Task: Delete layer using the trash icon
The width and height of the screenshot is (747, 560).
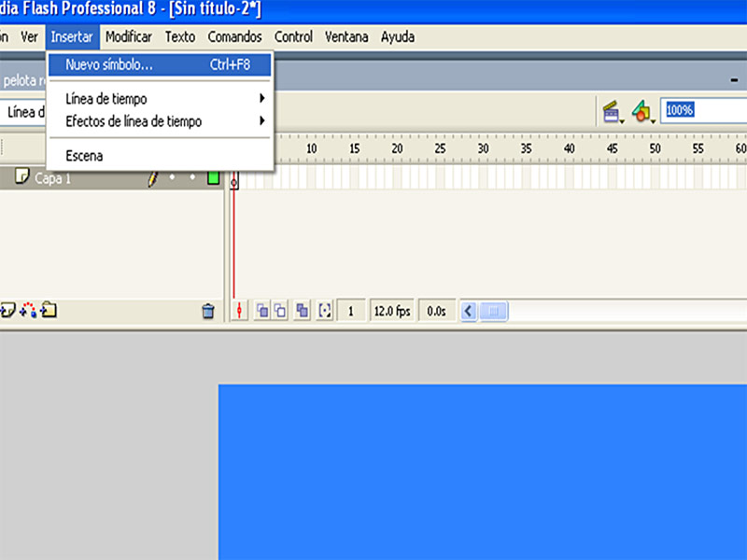Action: tap(208, 312)
